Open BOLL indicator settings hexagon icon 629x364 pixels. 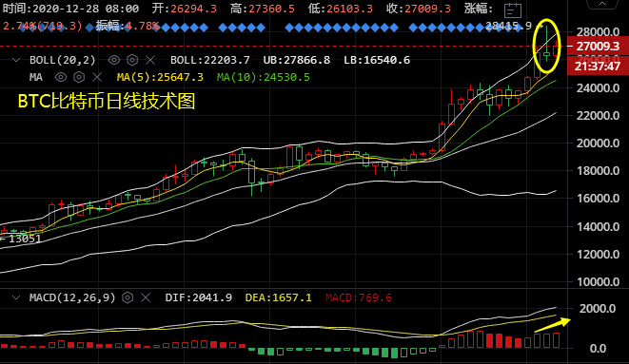tap(132, 60)
